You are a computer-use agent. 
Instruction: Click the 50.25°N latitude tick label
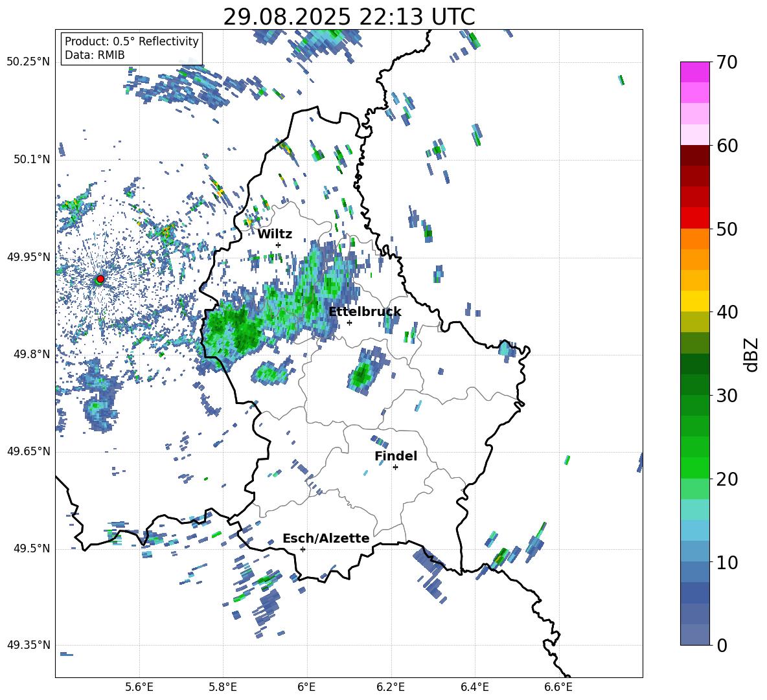point(29,62)
